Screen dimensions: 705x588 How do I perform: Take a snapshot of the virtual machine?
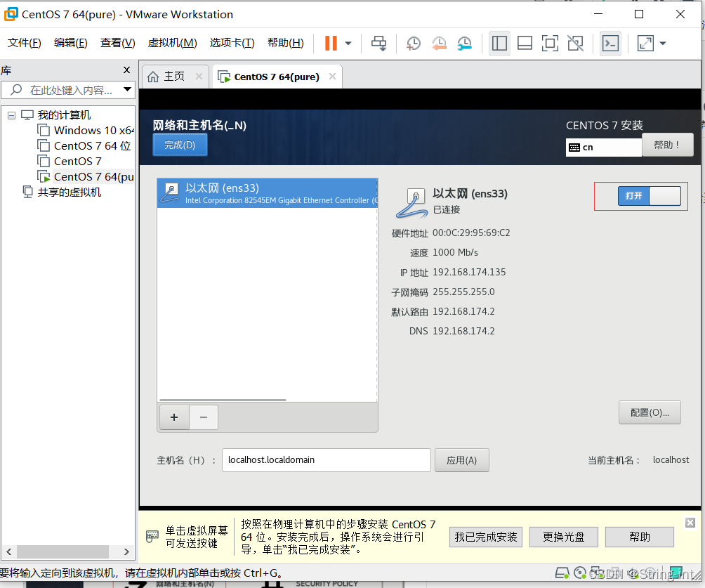(x=414, y=44)
